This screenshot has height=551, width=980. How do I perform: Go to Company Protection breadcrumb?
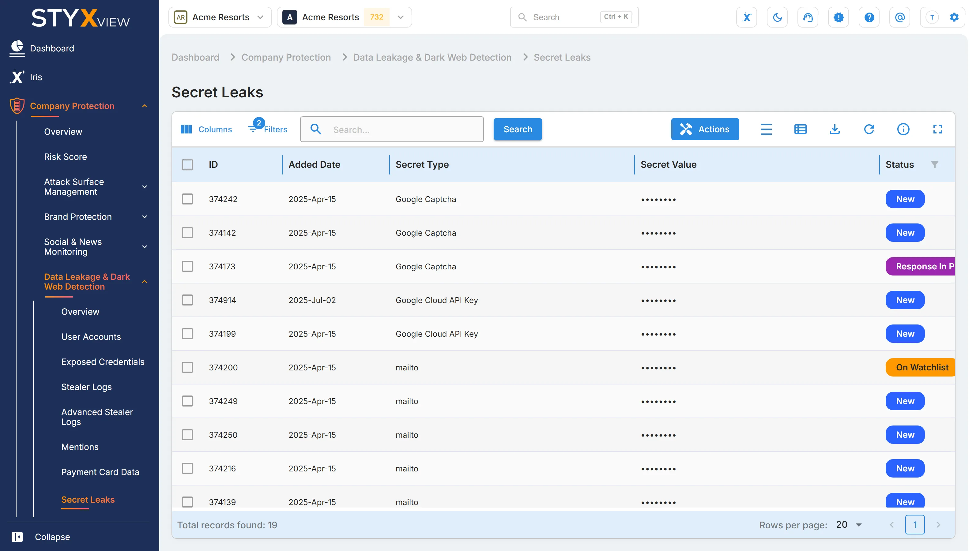[x=286, y=58]
